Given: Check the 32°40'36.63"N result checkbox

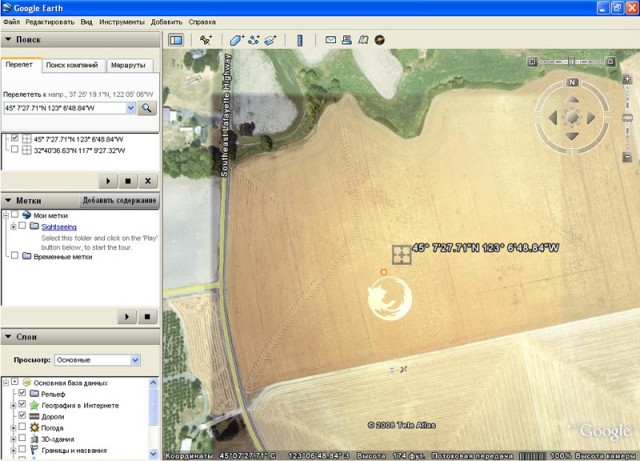Looking at the screenshot, I should pyautogui.click(x=15, y=149).
